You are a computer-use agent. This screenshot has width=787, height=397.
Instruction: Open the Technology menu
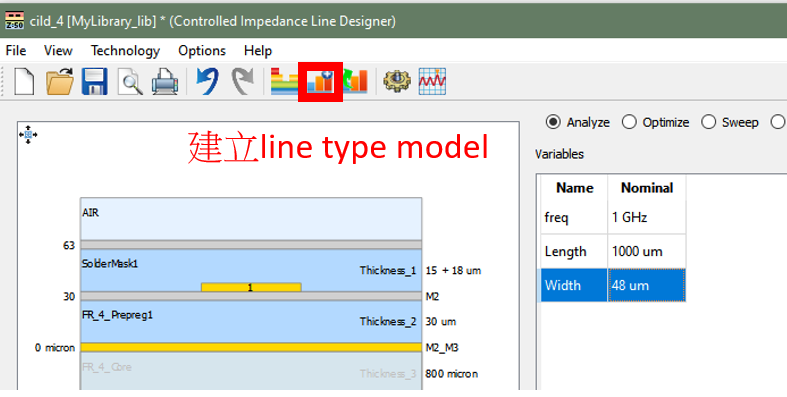pyautogui.click(x=125, y=51)
